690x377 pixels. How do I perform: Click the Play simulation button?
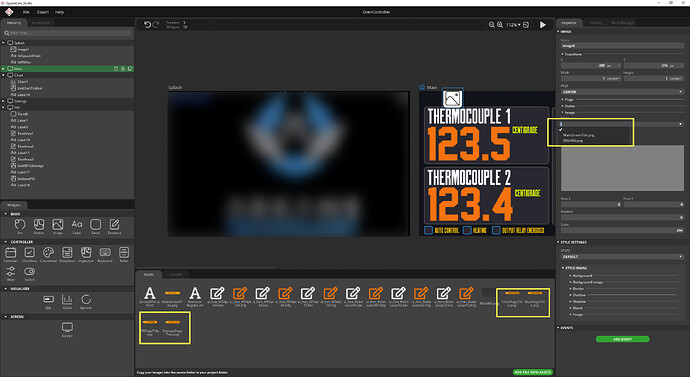tap(543, 25)
